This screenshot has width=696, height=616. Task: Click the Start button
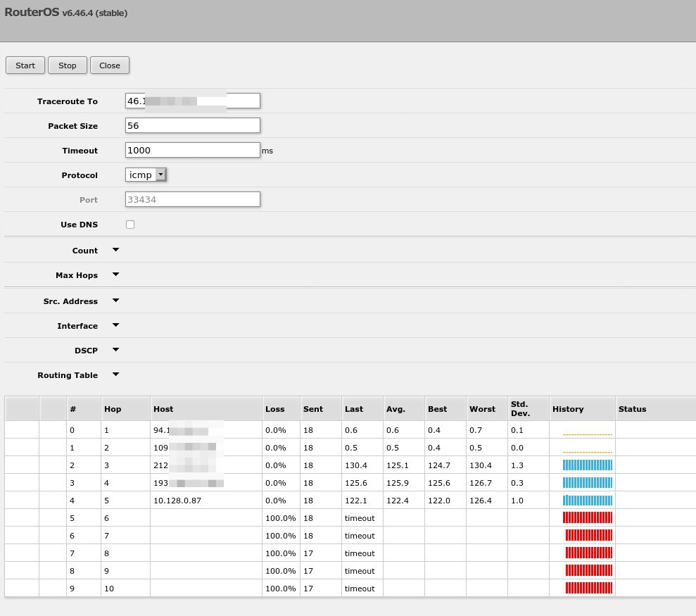[x=25, y=65]
